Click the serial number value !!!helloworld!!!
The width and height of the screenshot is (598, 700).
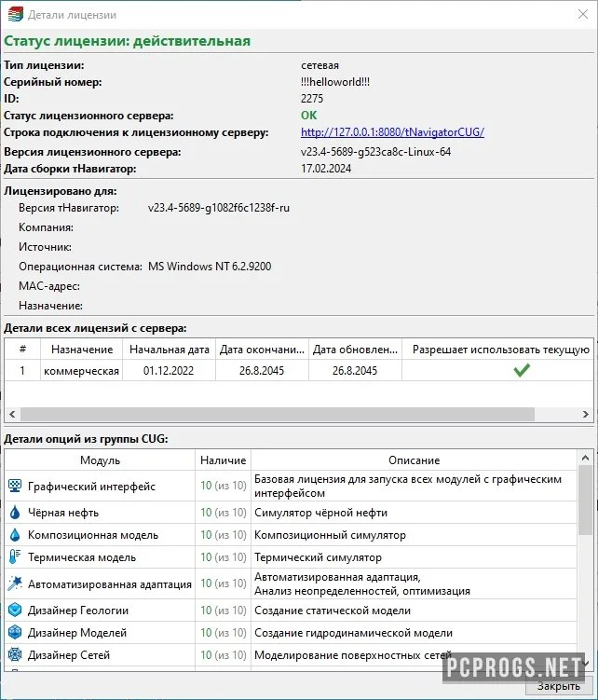pos(335,82)
